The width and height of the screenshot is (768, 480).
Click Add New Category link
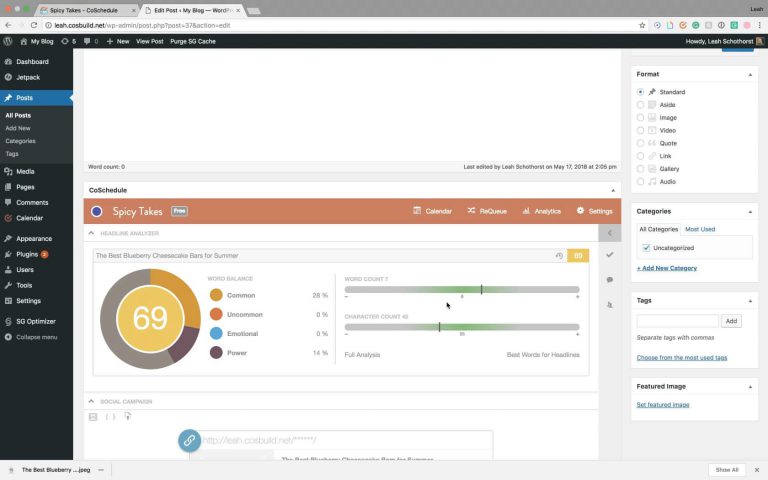tap(667, 268)
